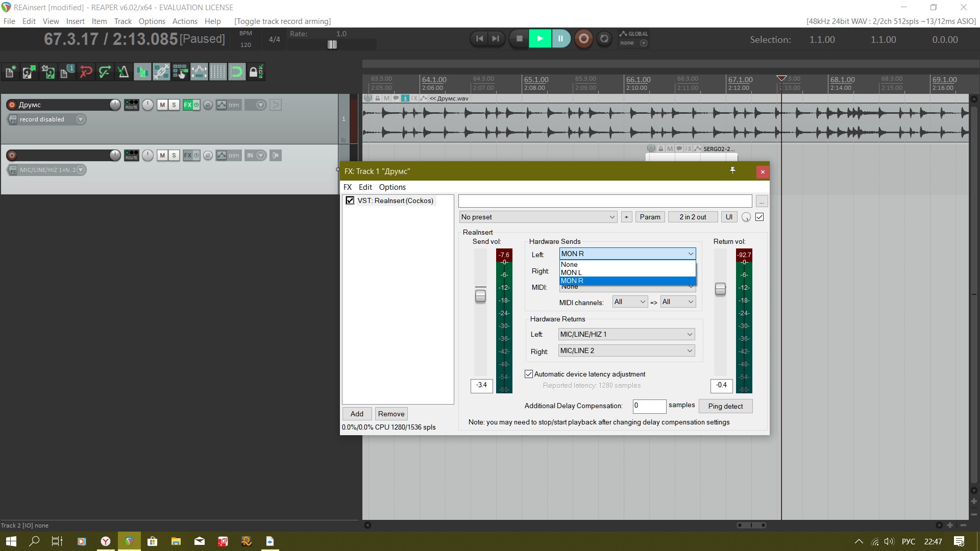Click the new project toolbar icon
This screenshot has height=551, width=980.
point(10,72)
